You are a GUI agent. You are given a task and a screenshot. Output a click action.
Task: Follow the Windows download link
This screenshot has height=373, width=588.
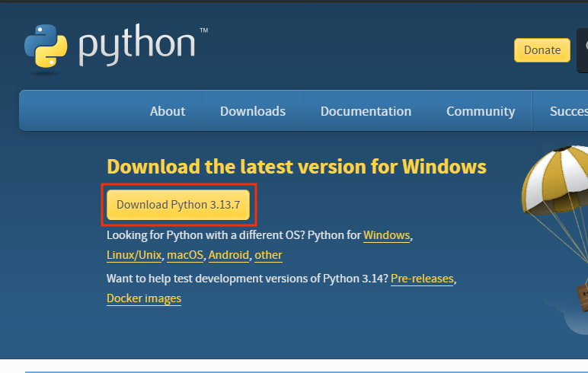pyautogui.click(x=387, y=235)
